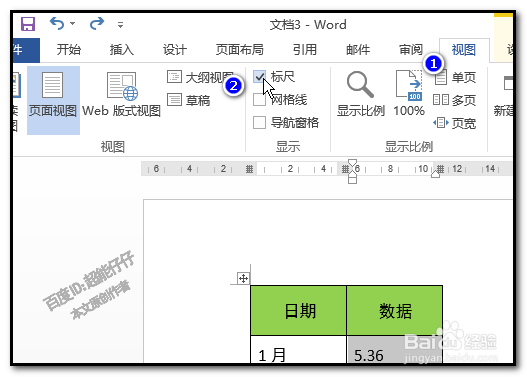Image resolution: width=527 pixels, height=377 pixels.
Task: Open the 邮件 ribbon tab
Action: pos(358,50)
